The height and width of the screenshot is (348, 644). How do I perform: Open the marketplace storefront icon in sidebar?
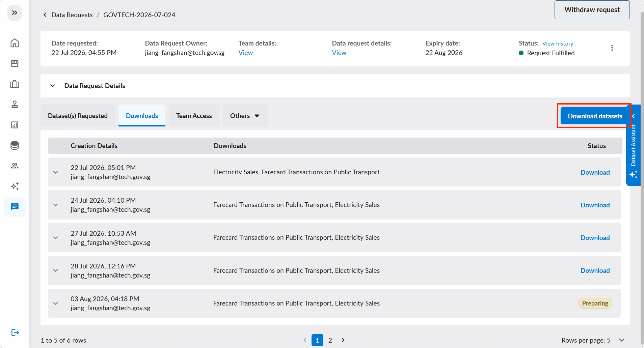[x=15, y=63]
